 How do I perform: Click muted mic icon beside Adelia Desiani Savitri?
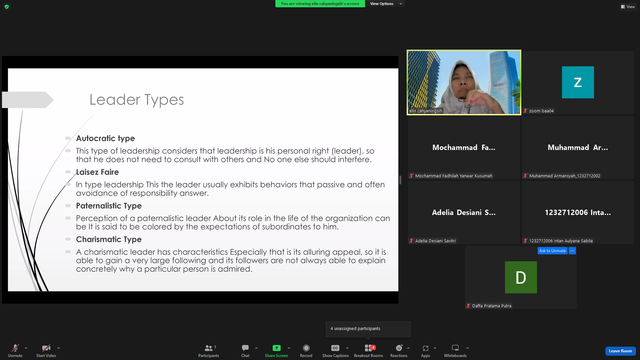tap(411, 241)
